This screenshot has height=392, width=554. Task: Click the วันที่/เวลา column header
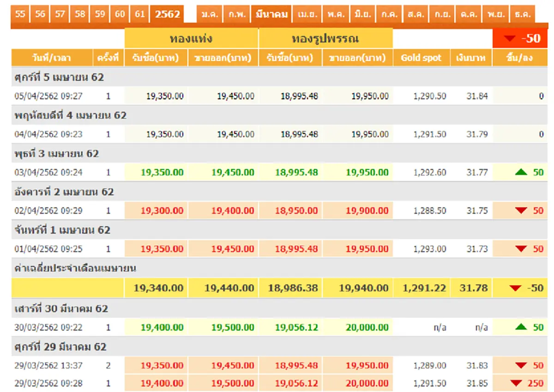52,58
